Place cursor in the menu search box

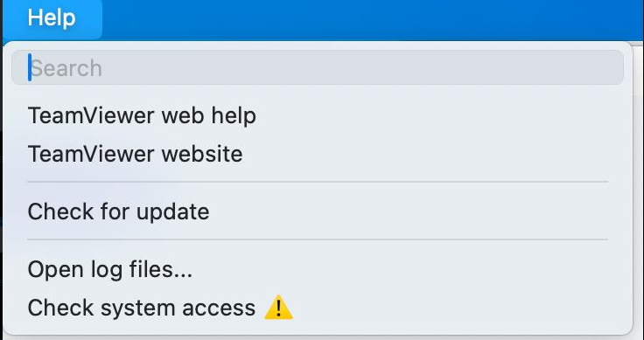(318, 67)
